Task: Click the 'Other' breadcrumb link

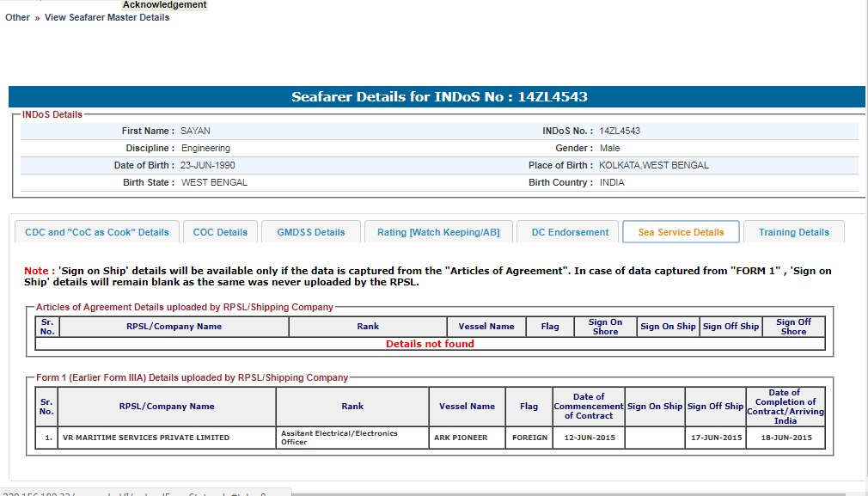Action: (17, 17)
